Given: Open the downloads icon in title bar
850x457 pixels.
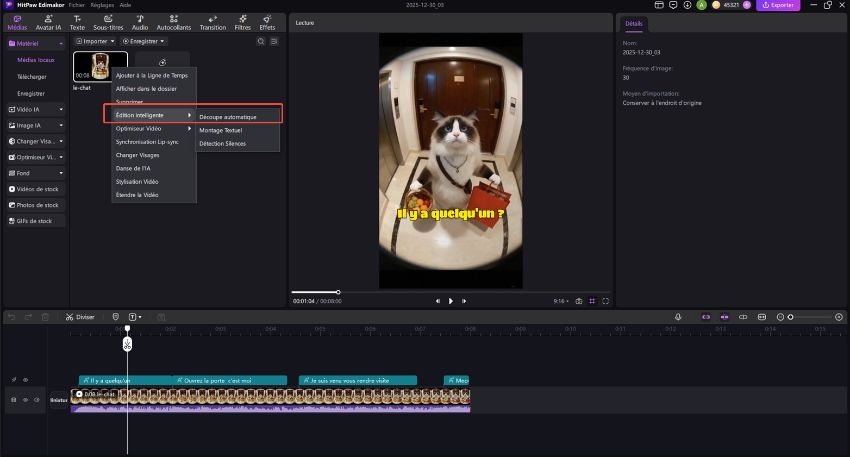Looking at the screenshot, I should pyautogui.click(x=687, y=5).
